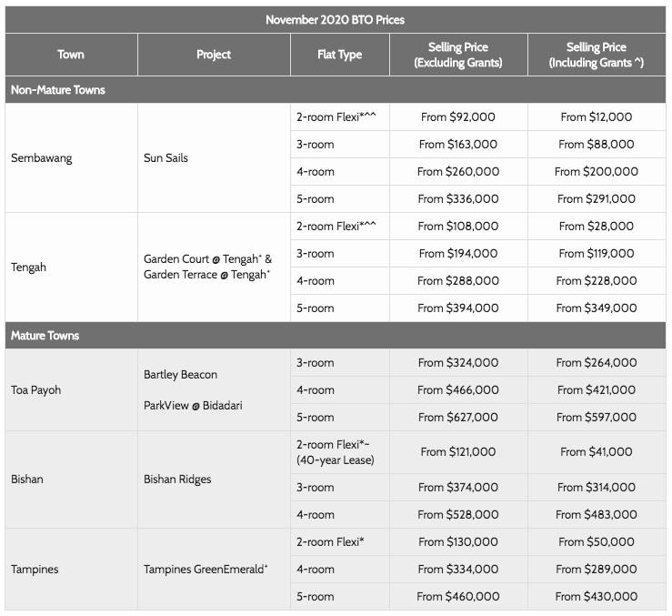Select the Tengah town cell

pos(28,268)
